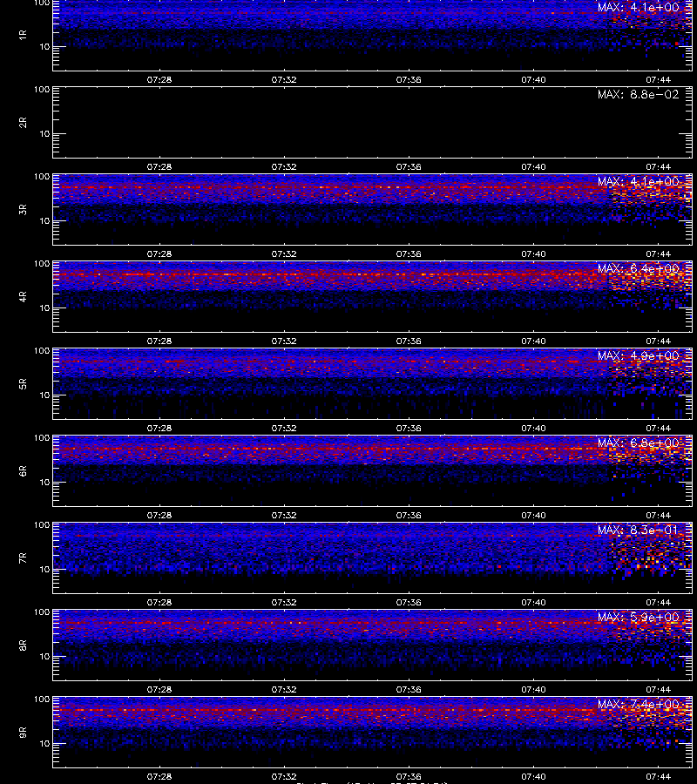Click inside the 7R spectrogram plot
This screenshot has height=784, width=697.
click(372, 558)
